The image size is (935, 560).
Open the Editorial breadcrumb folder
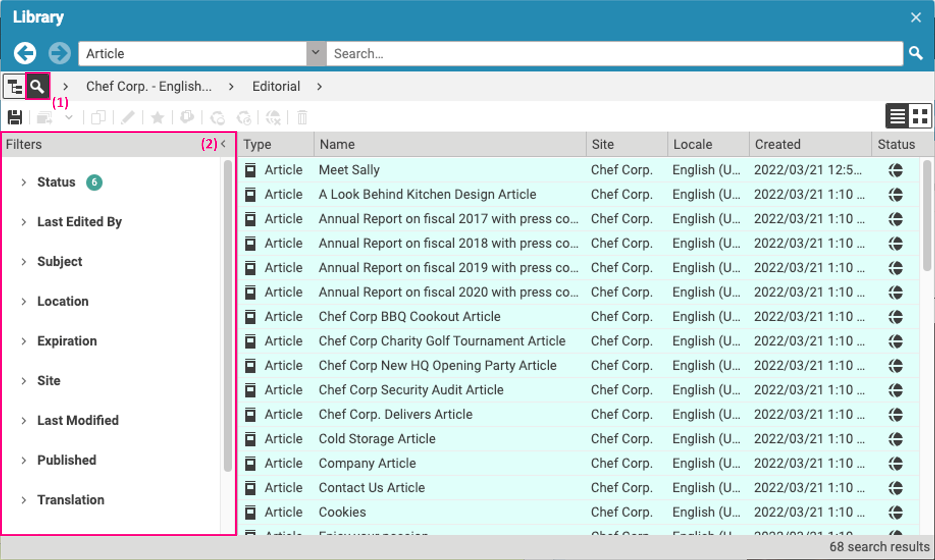tap(276, 86)
